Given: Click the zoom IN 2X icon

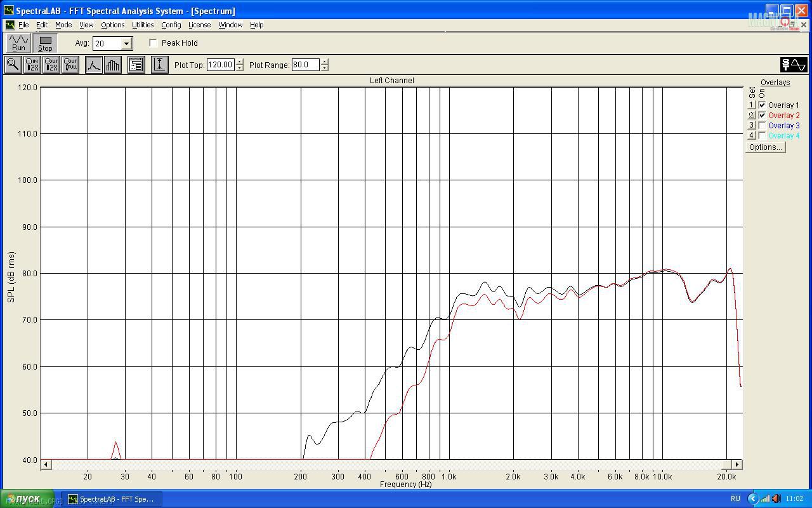Looking at the screenshot, I should click(x=32, y=64).
